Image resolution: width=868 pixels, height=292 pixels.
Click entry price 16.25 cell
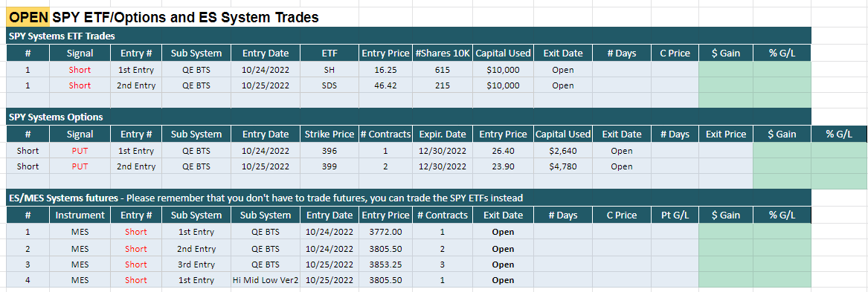[386, 71]
